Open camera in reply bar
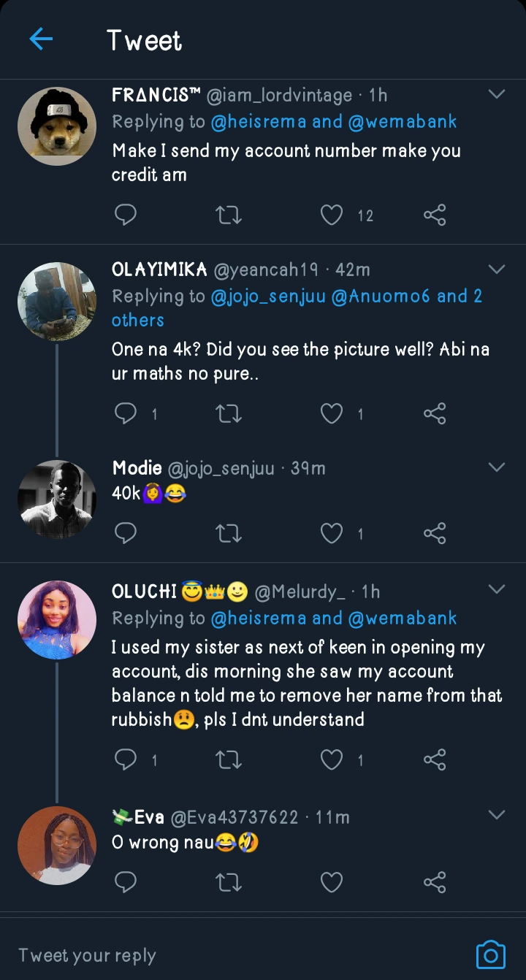This screenshot has height=980, width=526. pos(490,954)
